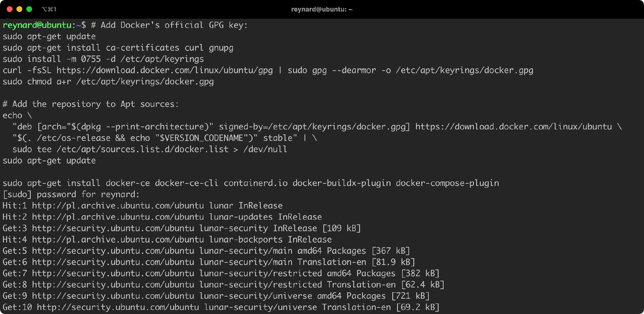Image resolution: width=644 pixels, height=314 pixels.
Task: Click the [sudo] password for reynard prompt line
Action: (71, 195)
